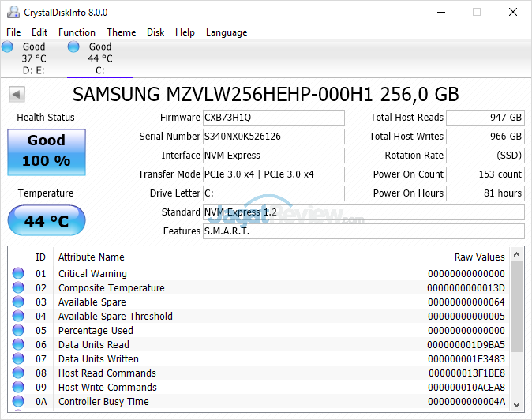Open the Theme menu
This screenshot has width=532, height=420.
pos(121,32)
